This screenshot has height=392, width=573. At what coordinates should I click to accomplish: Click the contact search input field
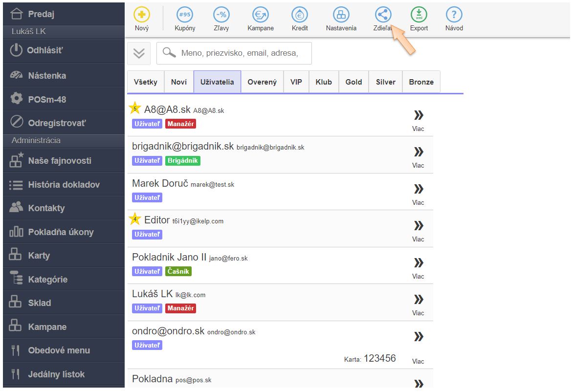(240, 53)
